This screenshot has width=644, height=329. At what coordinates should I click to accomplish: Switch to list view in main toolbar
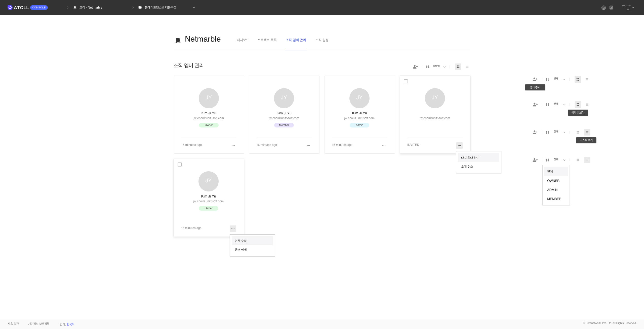(467, 67)
